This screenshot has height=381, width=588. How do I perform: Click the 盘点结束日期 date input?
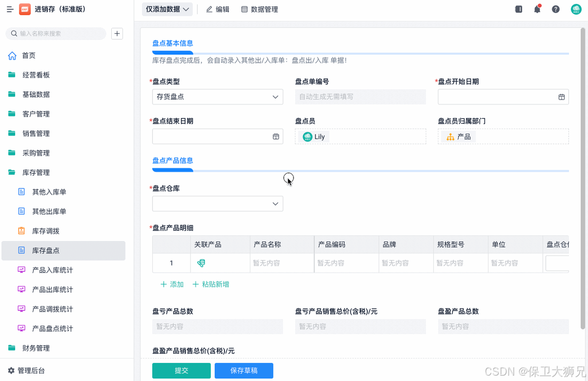[x=218, y=137]
